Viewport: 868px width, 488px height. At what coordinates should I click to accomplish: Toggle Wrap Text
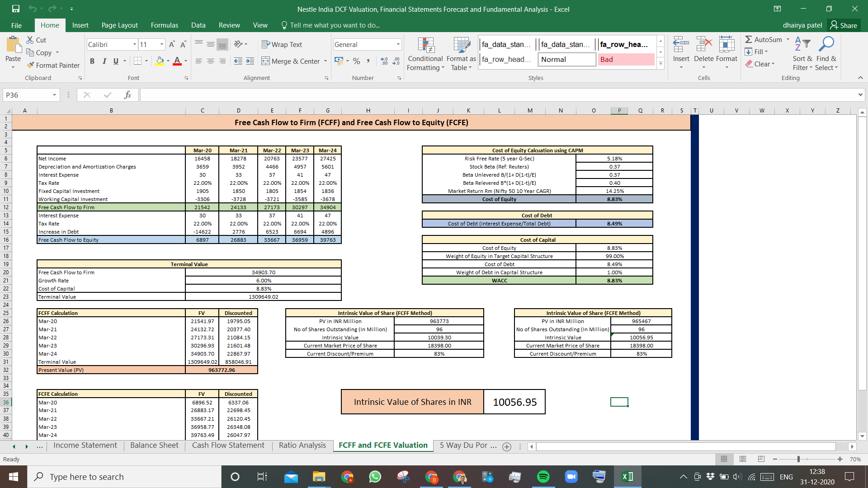[282, 44]
